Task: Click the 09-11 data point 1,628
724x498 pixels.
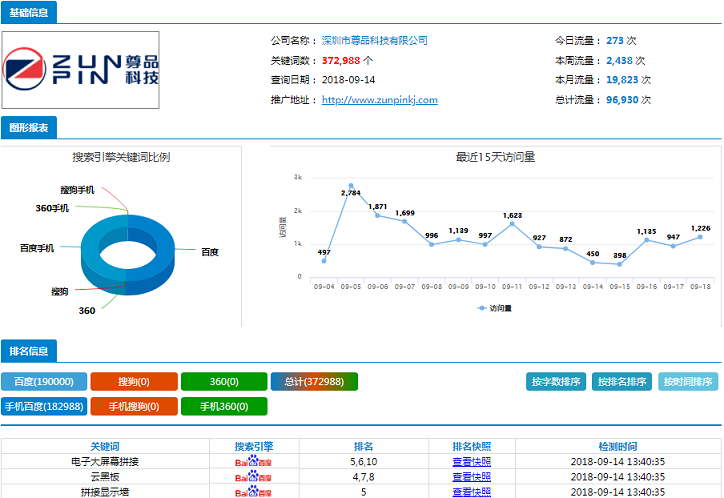Action: coord(512,224)
